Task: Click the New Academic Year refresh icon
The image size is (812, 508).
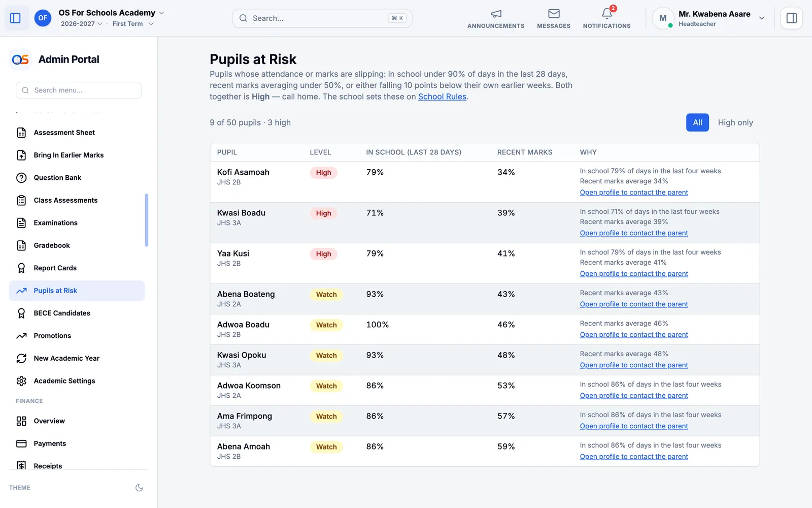Action: click(21, 358)
